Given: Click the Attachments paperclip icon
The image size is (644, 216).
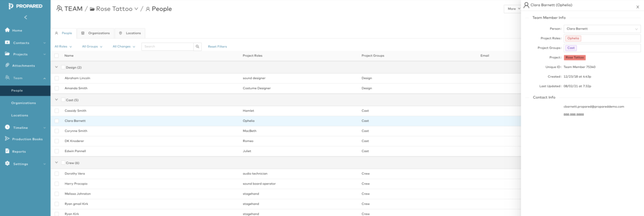Looking at the screenshot, I should click(x=7, y=65).
